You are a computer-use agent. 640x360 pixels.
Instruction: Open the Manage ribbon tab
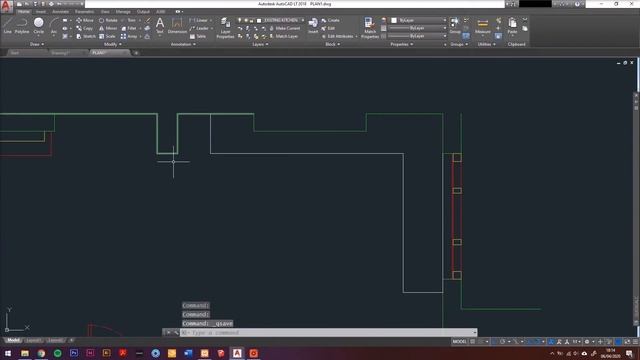pos(122,11)
